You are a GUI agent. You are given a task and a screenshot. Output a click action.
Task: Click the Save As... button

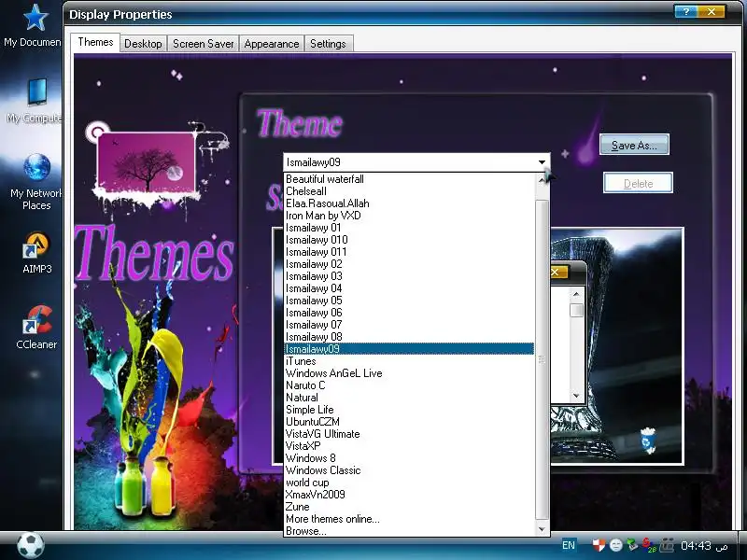[634, 145]
